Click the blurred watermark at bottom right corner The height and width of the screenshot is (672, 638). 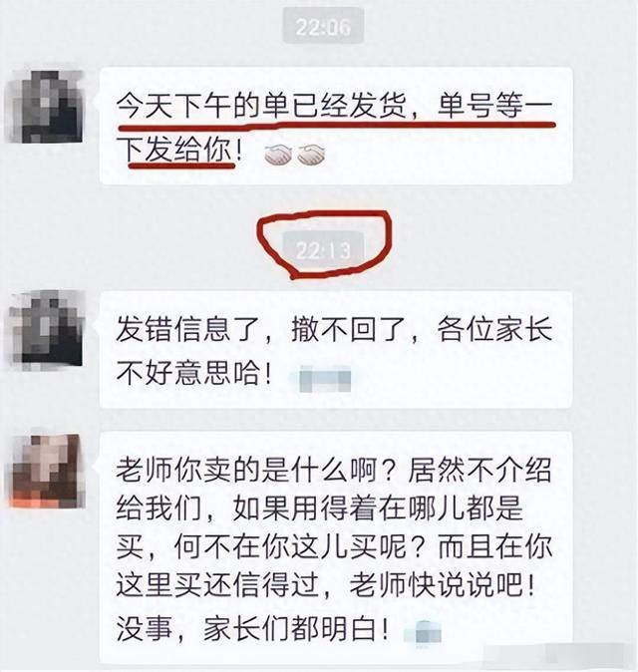point(557,654)
